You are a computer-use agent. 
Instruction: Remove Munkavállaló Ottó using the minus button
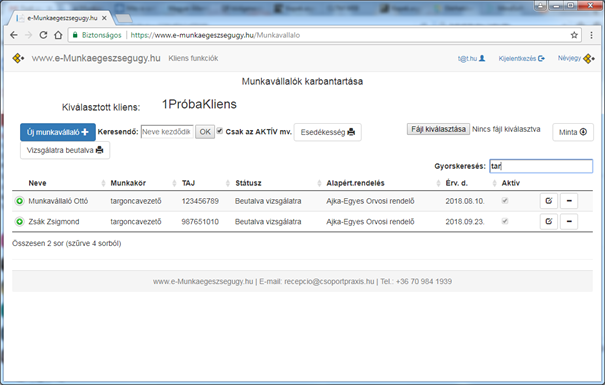click(x=569, y=201)
